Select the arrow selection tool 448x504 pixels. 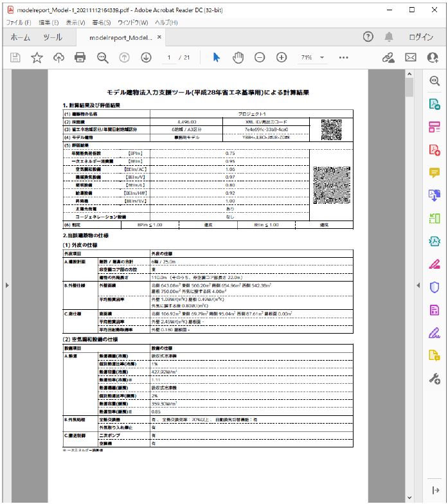tap(216, 58)
